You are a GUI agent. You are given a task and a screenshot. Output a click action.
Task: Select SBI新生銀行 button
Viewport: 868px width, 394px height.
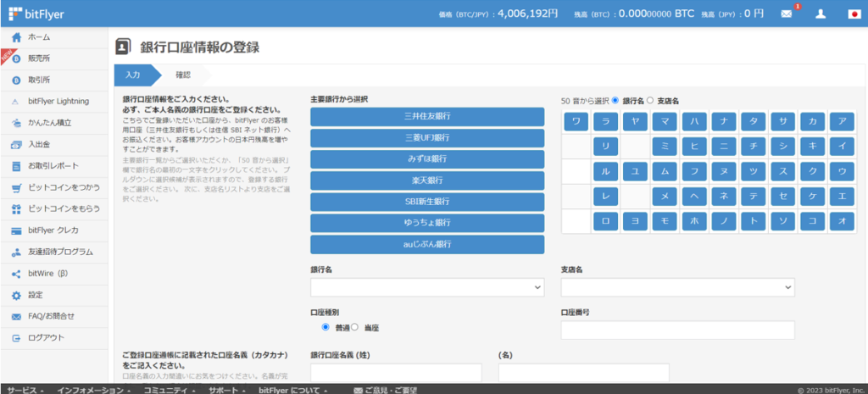click(427, 202)
